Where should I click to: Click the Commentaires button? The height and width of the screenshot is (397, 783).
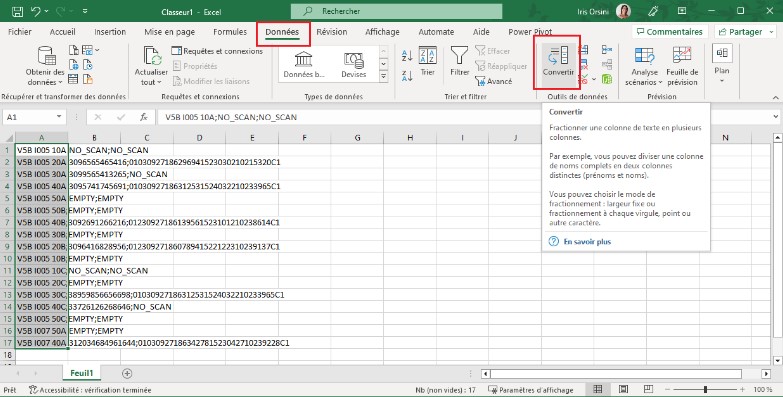tap(670, 32)
